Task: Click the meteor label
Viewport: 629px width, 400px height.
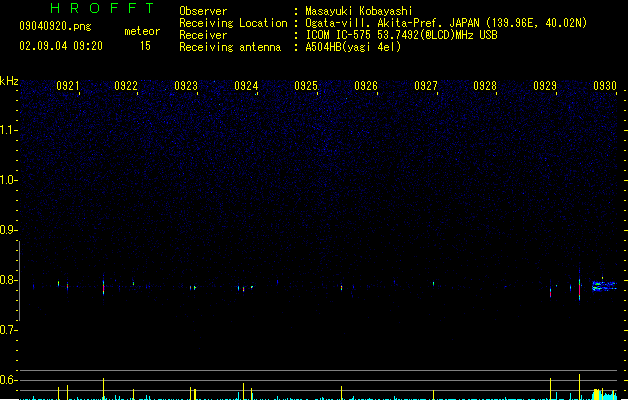Action: coord(142,31)
